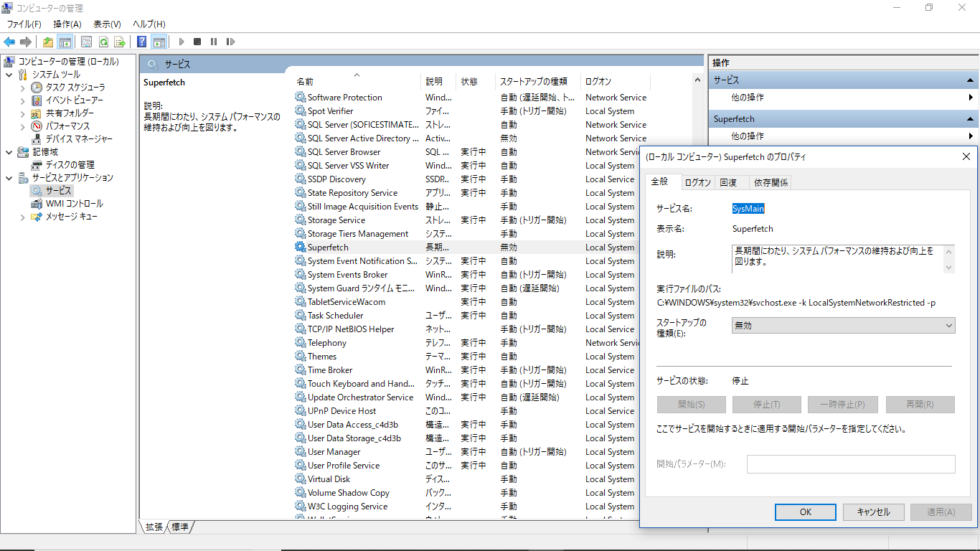Open the スタートアップの種類 dropdown

click(843, 325)
